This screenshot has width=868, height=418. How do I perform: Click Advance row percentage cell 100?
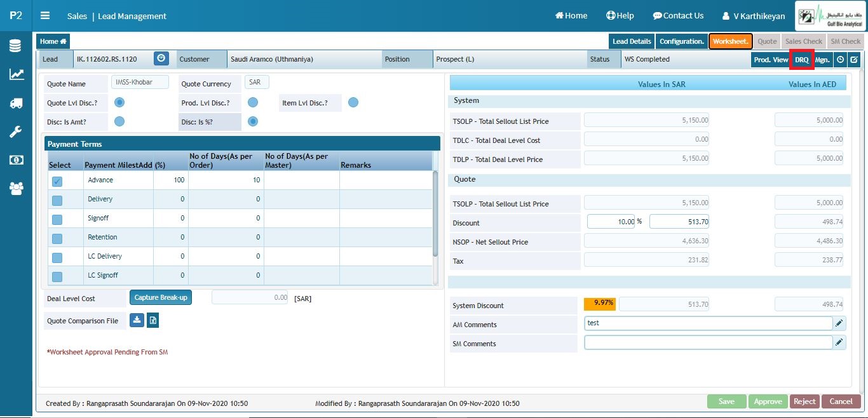pyautogui.click(x=171, y=180)
